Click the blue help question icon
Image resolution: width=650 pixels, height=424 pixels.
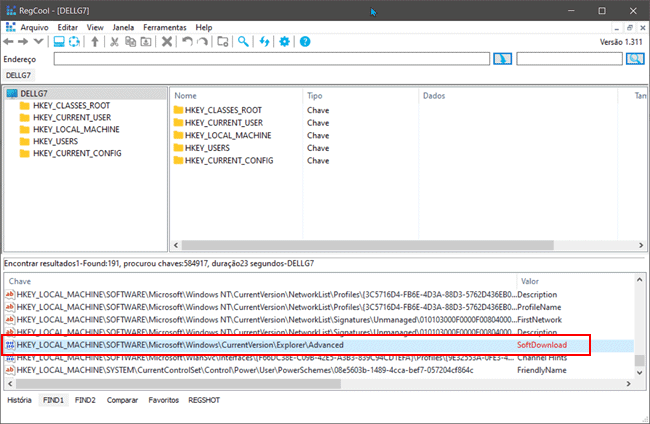pyautogui.click(x=305, y=42)
